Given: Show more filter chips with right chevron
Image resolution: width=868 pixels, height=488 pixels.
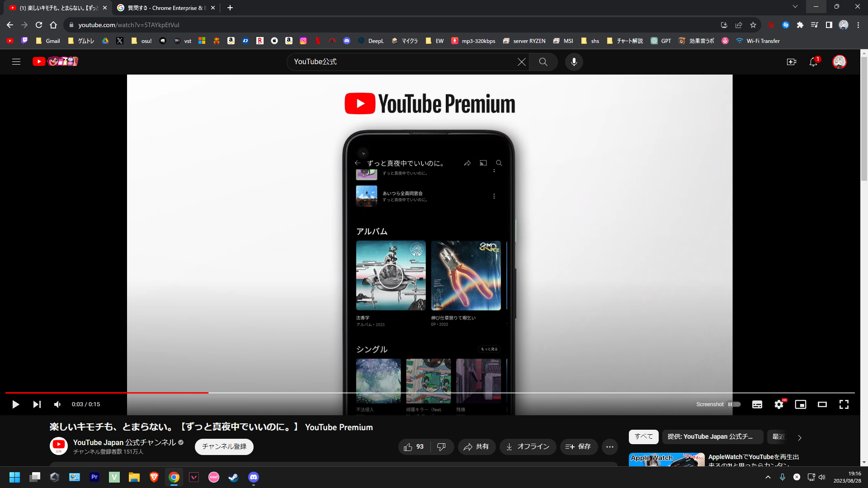Looking at the screenshot, I should click(x=799, y=437).
